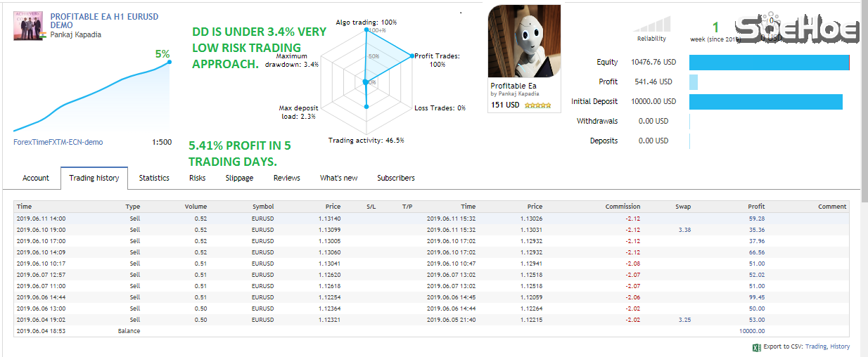
Task: Go to the Risks tab
Action: click(x=197, y=178)
